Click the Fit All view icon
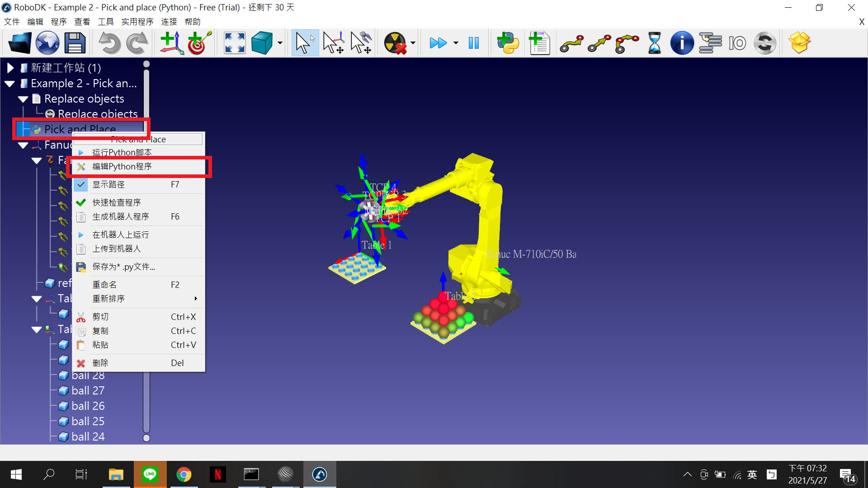The height and width of the screenshot is (488, 868). (235, 43)
